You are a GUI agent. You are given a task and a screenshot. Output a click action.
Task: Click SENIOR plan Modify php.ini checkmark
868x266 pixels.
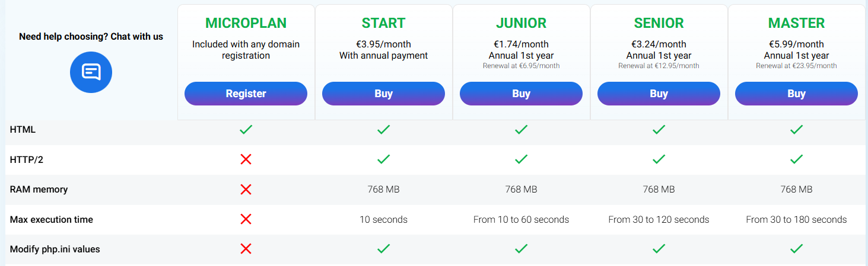point(659,249)
